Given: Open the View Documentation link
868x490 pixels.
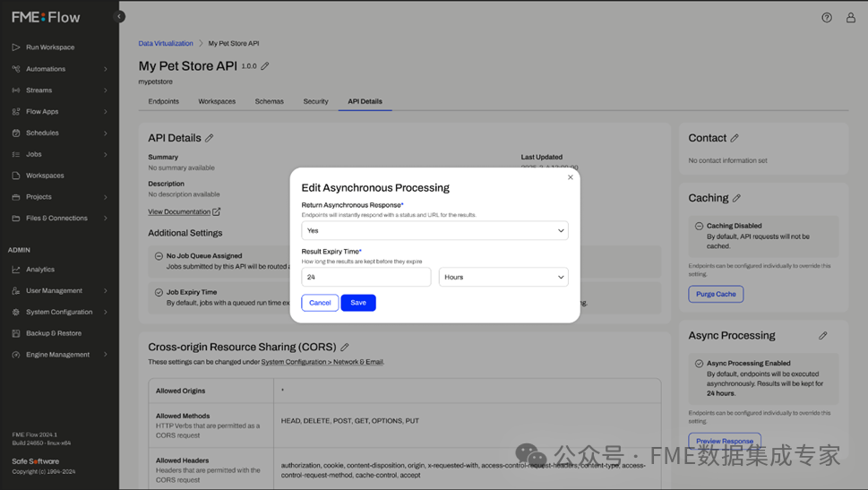Looking at the screenshot, I should [x=179, y=211].
